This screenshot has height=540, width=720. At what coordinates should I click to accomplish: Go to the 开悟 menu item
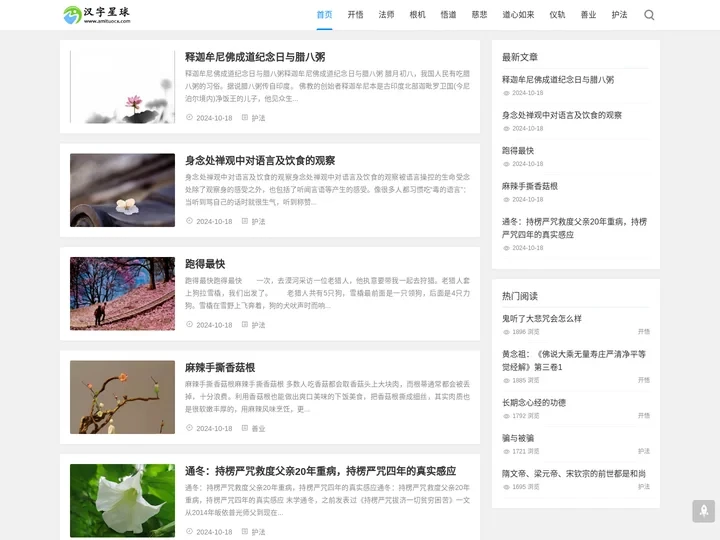355,15
